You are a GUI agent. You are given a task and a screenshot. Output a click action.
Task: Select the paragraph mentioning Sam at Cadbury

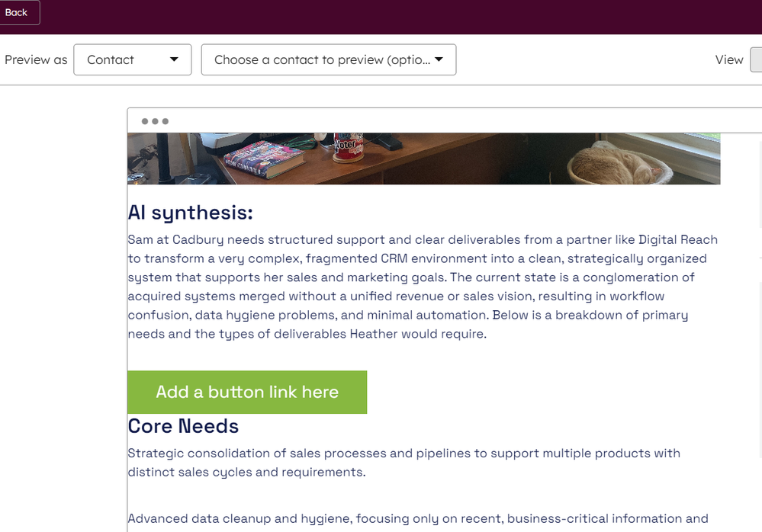pyautogui.click(x=423, y=286)
